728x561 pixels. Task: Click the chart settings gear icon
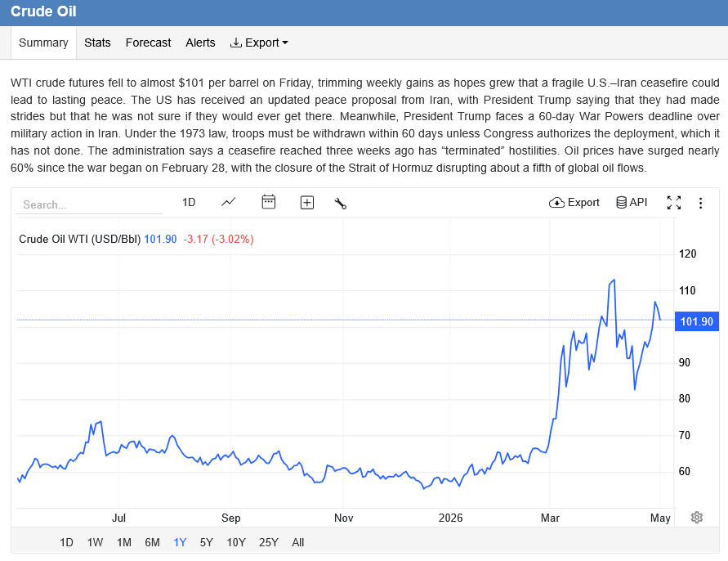click(x=696, y=518)
